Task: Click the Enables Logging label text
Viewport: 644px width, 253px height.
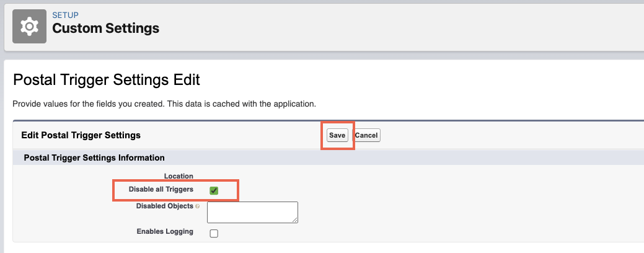Action: coord(165,232)
